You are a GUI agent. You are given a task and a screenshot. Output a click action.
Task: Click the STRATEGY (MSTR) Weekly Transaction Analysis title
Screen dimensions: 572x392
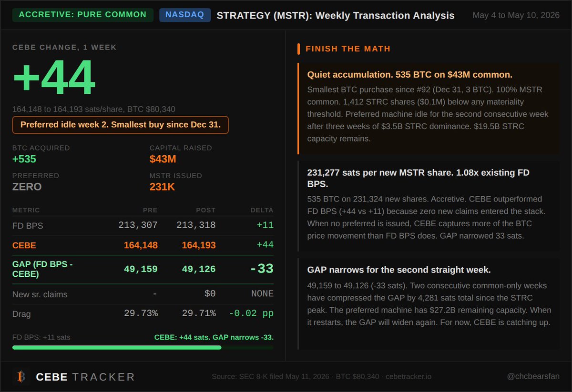[335, 15]
